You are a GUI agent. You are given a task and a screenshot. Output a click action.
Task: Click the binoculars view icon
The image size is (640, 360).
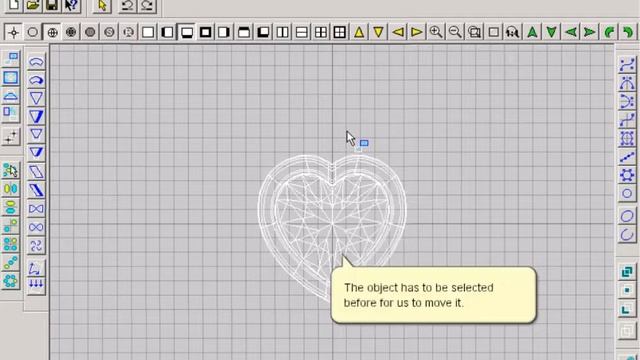point(513,32)
